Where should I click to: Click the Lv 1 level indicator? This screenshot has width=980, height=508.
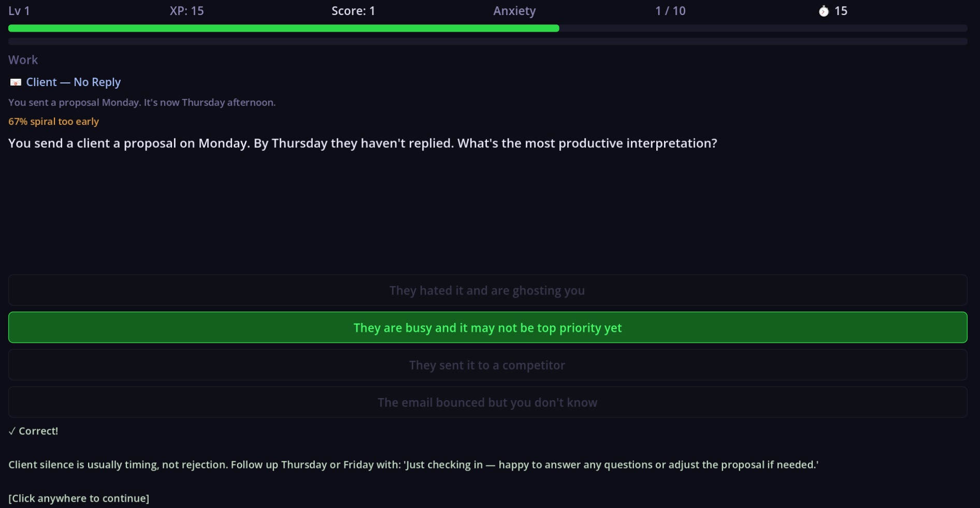click(19, 11)
